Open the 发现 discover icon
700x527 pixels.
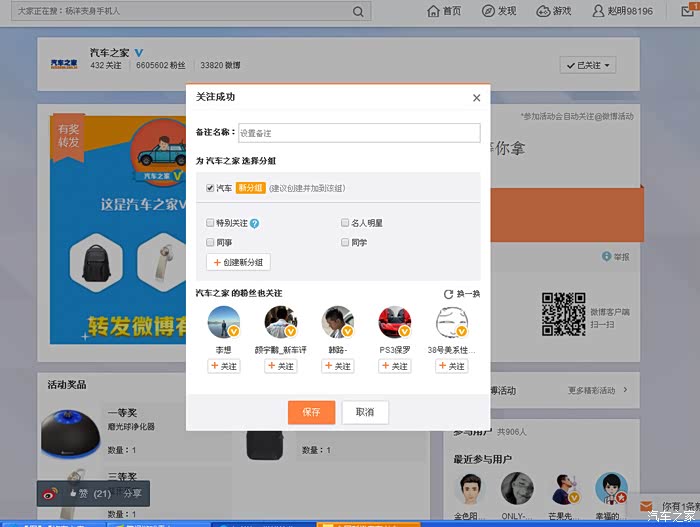pyautogui.click(x=489, y=11)
